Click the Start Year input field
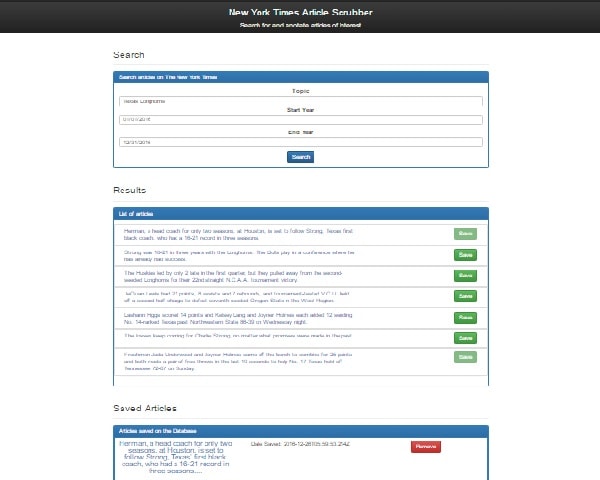Image resolution: width=600 pixels, height=480 pixels. 300,120
